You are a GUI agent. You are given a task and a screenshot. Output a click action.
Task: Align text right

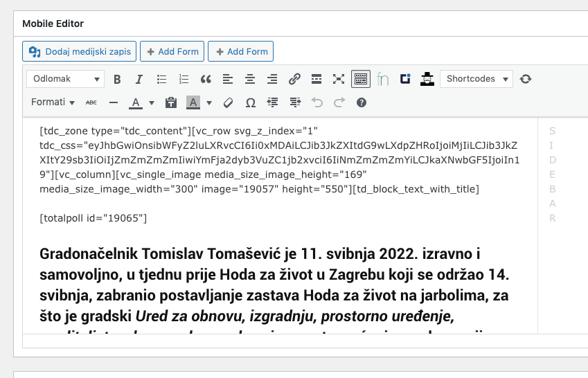272,79
